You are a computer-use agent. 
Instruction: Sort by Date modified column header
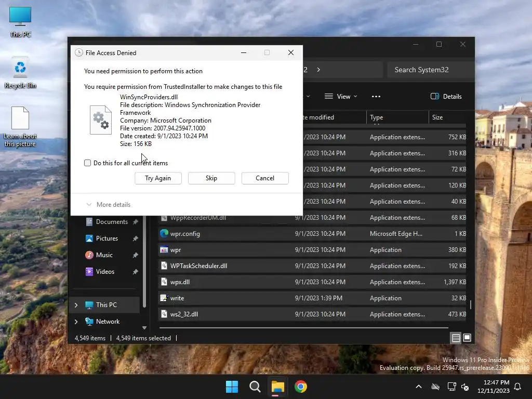coord(334,117)
